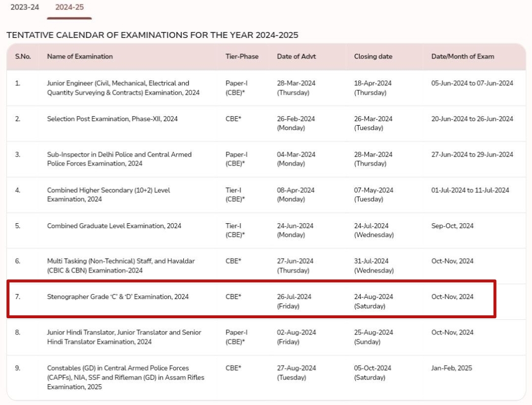Click advt date '28-Mar-2024 (Thursday)' for Junior Engineer
Screen dimensions: 532x405
pos(296,88)
